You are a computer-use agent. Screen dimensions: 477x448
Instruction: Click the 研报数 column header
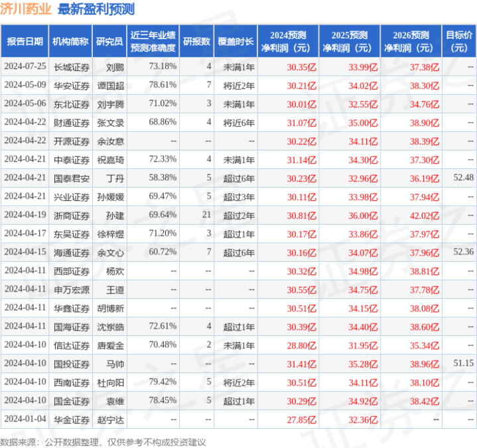pos(196,41)
